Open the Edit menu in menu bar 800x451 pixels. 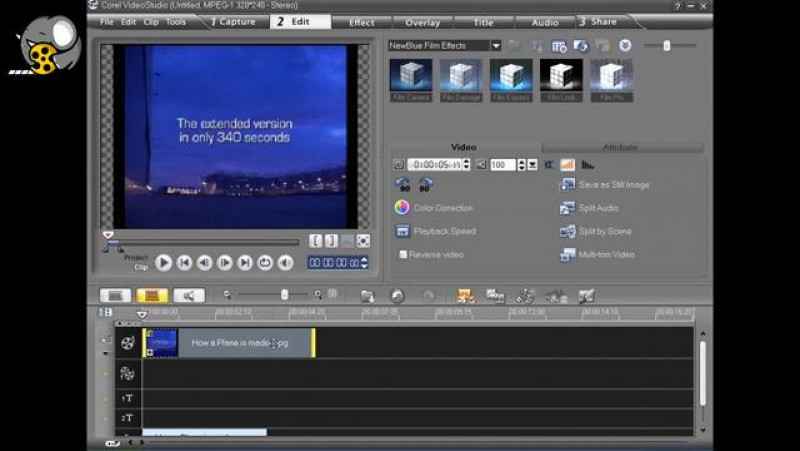128,21
